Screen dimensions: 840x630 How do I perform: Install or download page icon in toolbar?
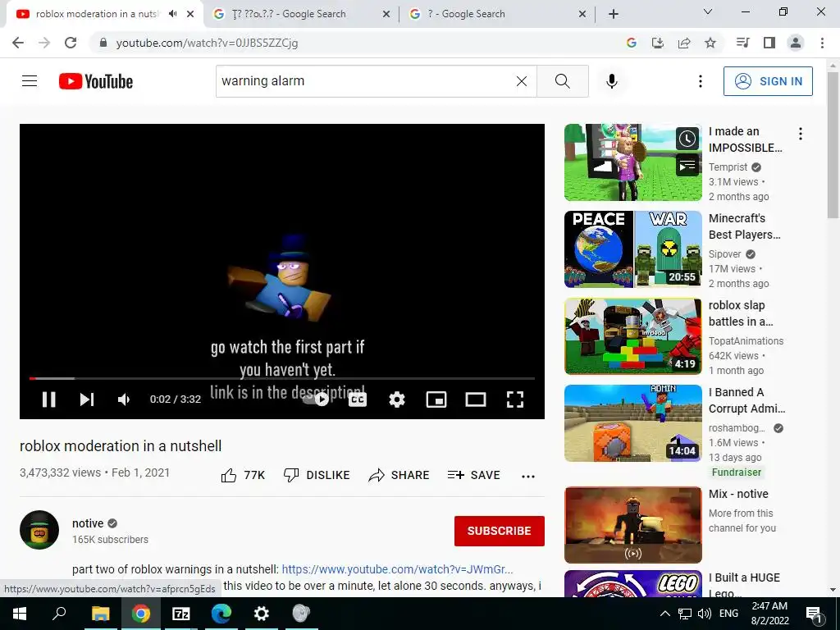(x=657, y=43)
